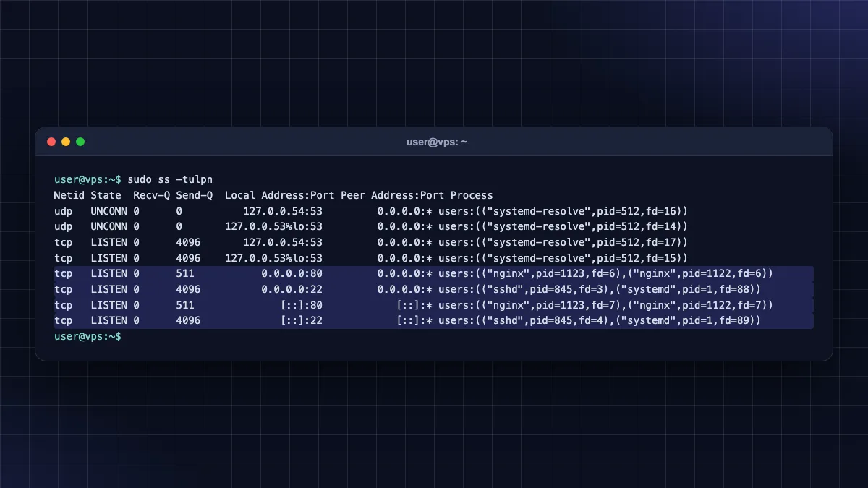The width and height of the screenshot is (868, 488).
Task: Click the window title "user@vps: ~"
Action: tap(437, 142)
